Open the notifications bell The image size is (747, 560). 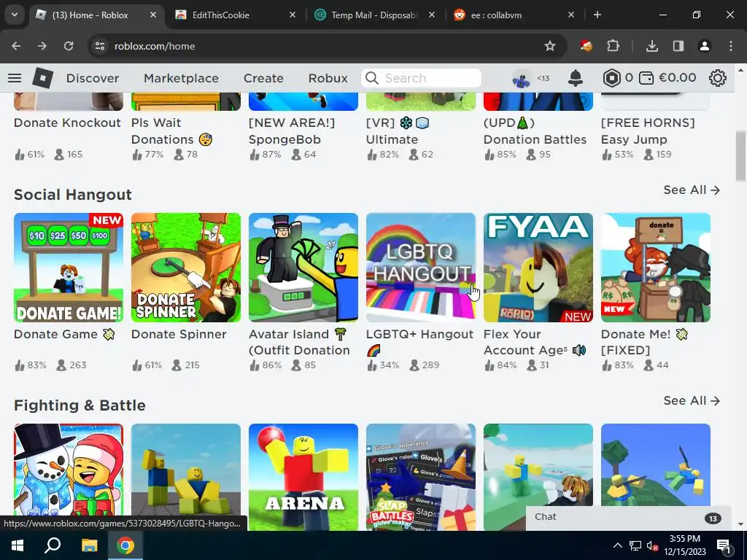coord(576,78)
